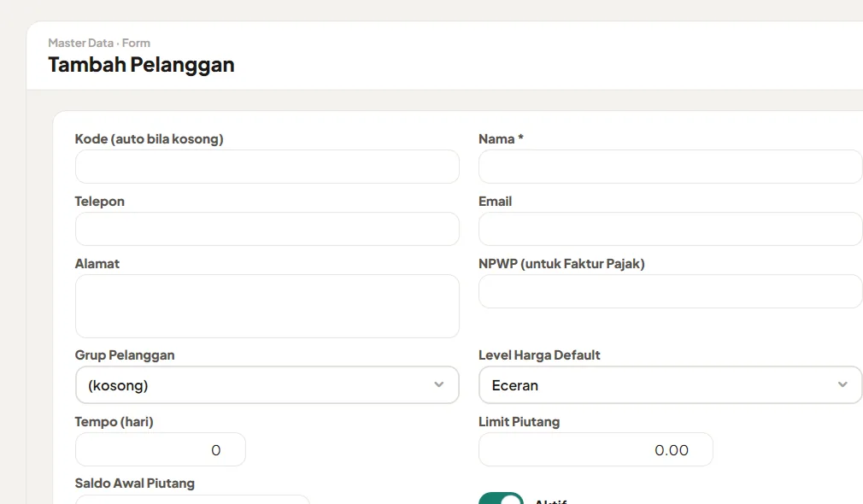
Task: Focus the NPWP (untuk Faktur Pajak) field
Action: point(671,291)
